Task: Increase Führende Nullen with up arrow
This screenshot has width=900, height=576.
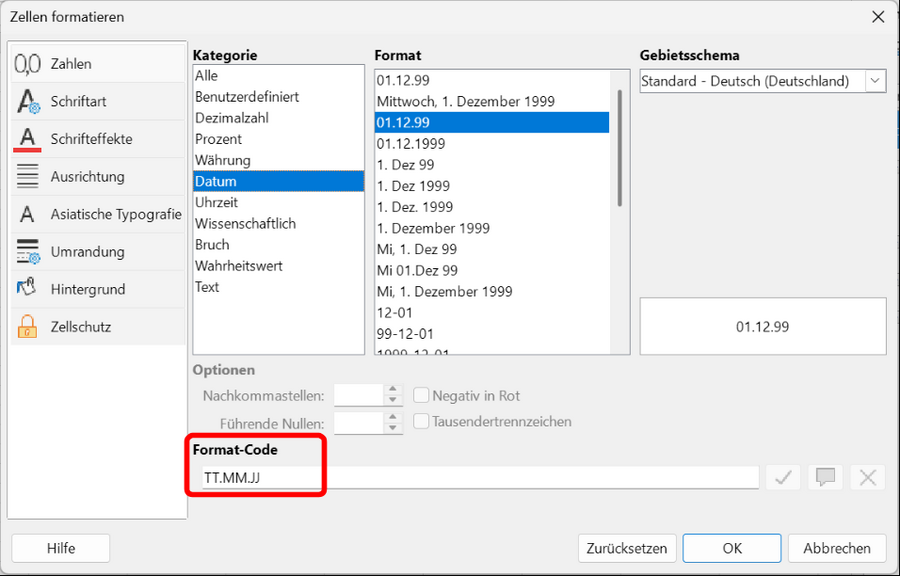Action: [x=393, y=417]
